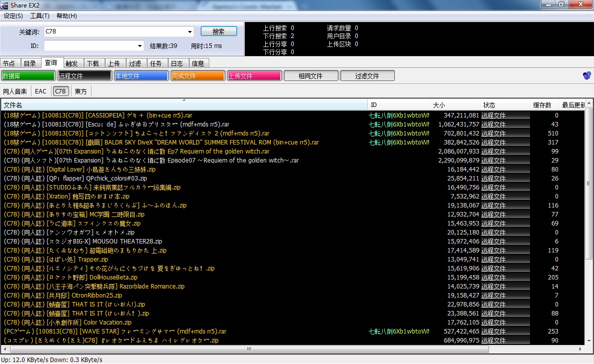Expand the 关键词 keyword dropdown arrow
Screen dimensions: 594x364
tap(190, 32)
